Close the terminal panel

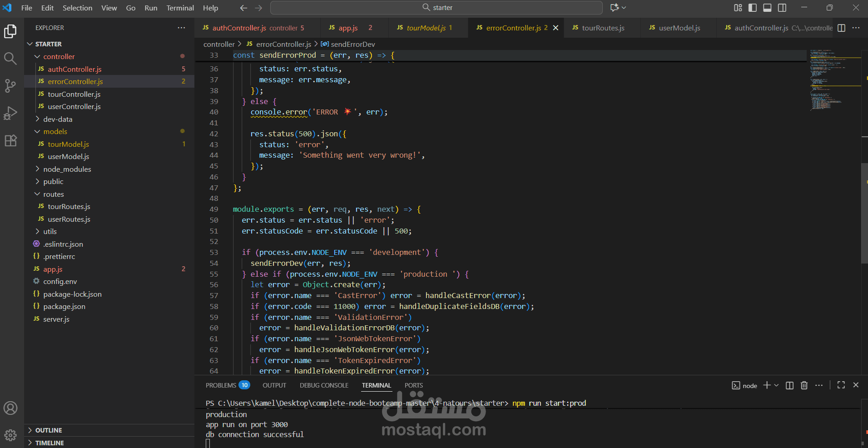856,385
